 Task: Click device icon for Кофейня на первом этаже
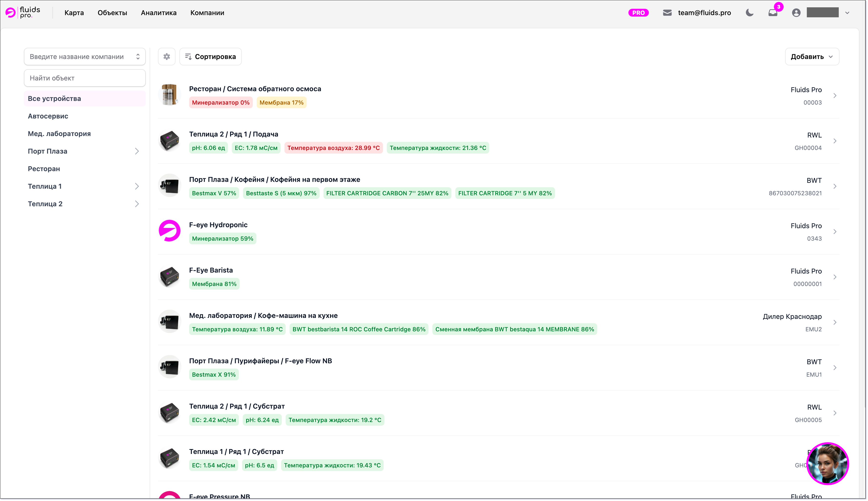pos(169,186)
